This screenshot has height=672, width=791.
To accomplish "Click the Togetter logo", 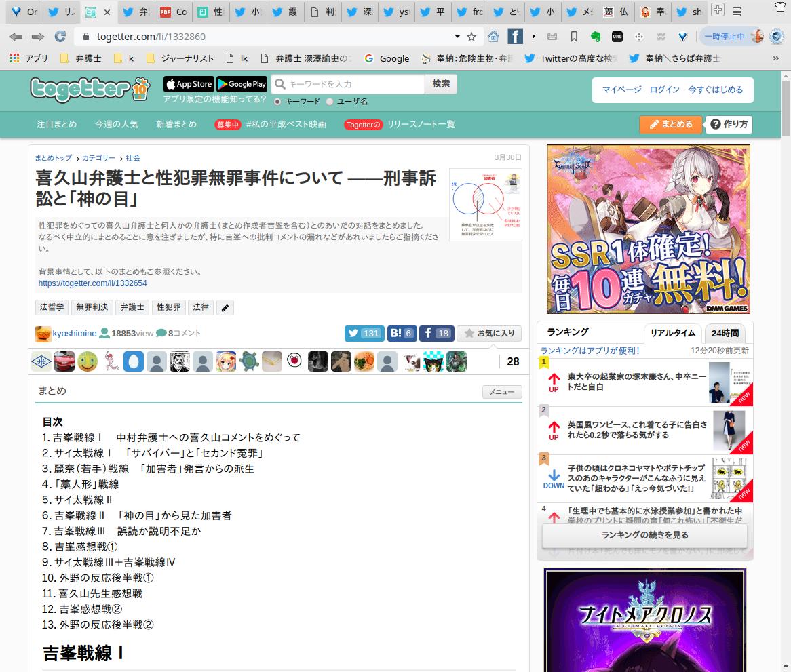I will pyautogui.click(x=90, y=90).
